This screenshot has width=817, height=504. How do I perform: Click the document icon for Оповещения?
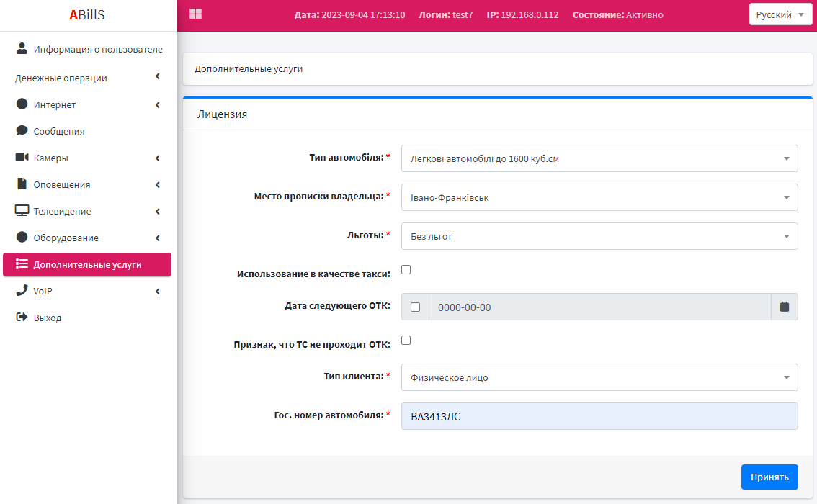(22, 184)
